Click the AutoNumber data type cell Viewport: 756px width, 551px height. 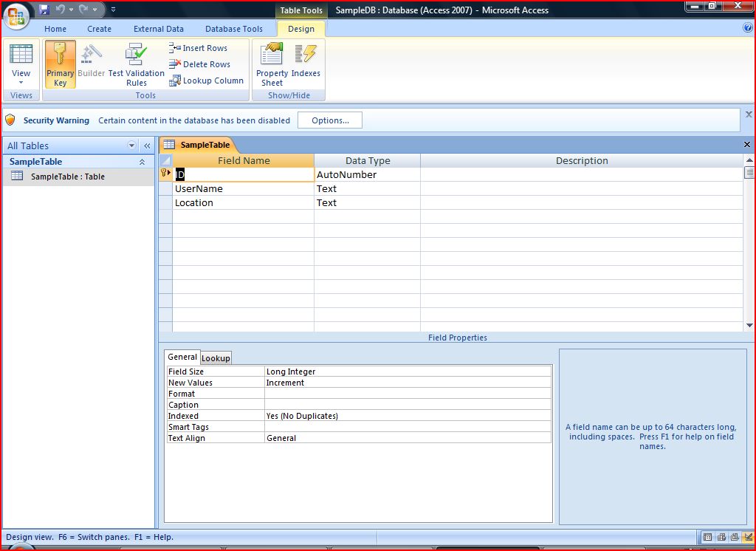[367, 174]
